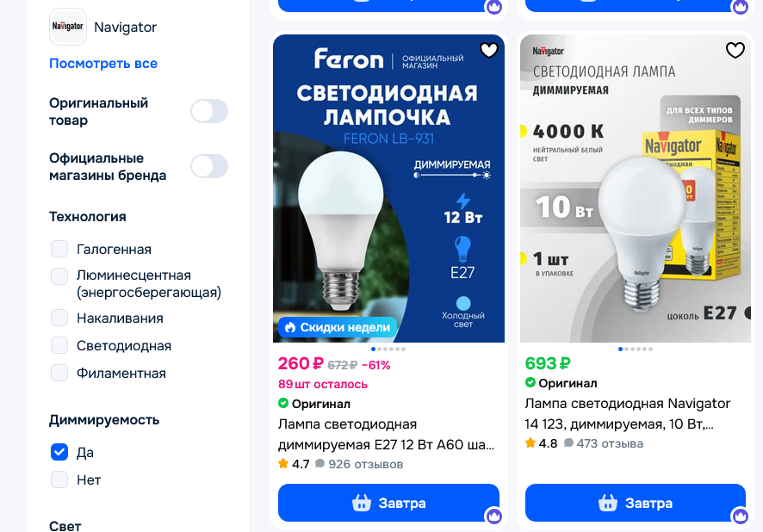Viewport: 763px width, 532px height.
Task: Add Navigator lamp to cart with Завтра
Action: 635,503
